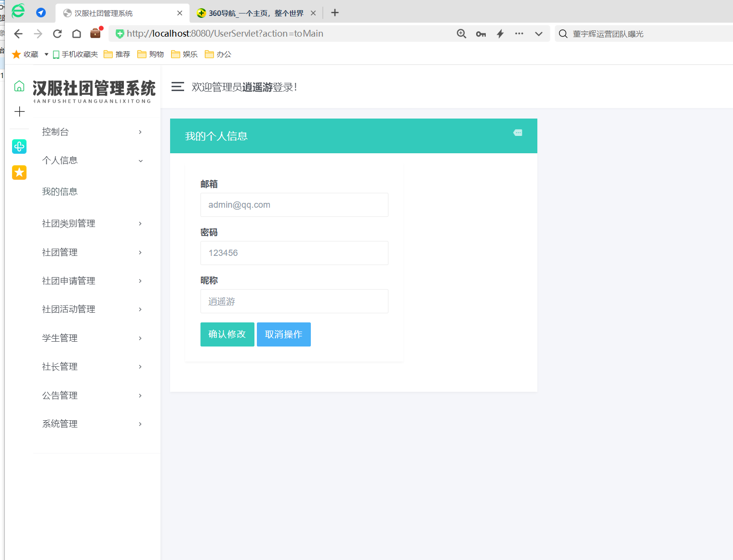Click the blue compass icon in tab bar
The height and width of the screenshot is (560, 733).
click(x=41, y=13)
